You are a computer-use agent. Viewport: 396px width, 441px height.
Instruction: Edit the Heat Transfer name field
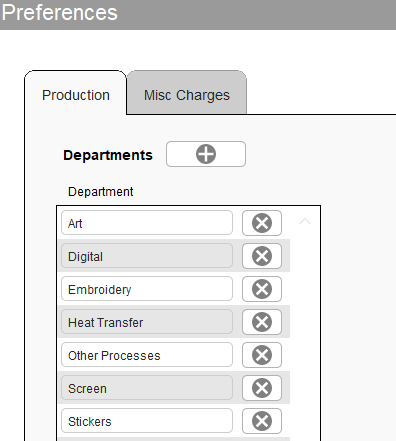(147, 322)
